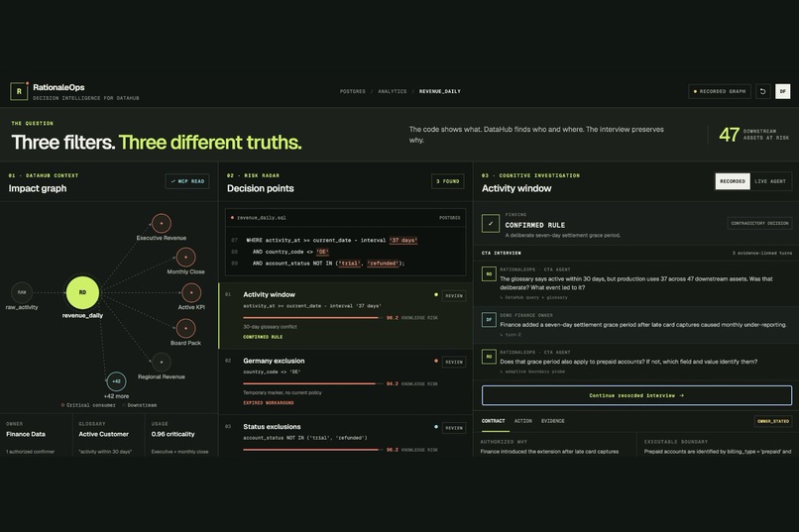Image resolution: width=799 pixels, height=532 pixels.
Task: Click status dot on Status exclusions card
Action: 435,427
